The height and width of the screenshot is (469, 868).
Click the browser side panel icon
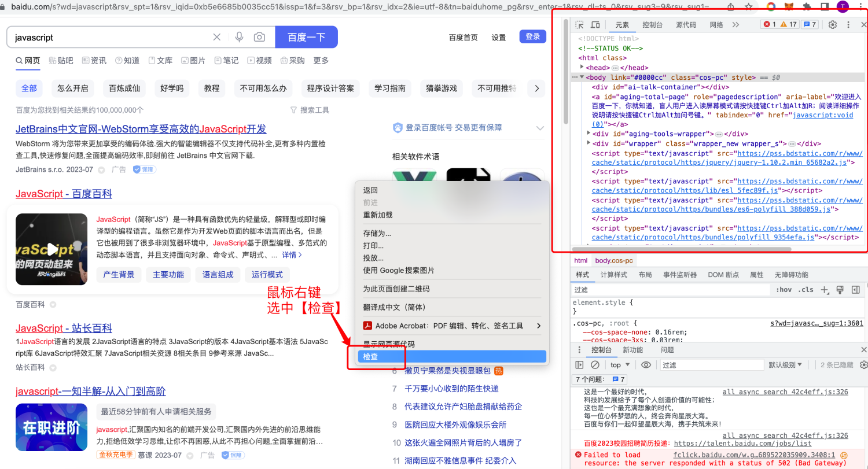click(x=825, y=6)
